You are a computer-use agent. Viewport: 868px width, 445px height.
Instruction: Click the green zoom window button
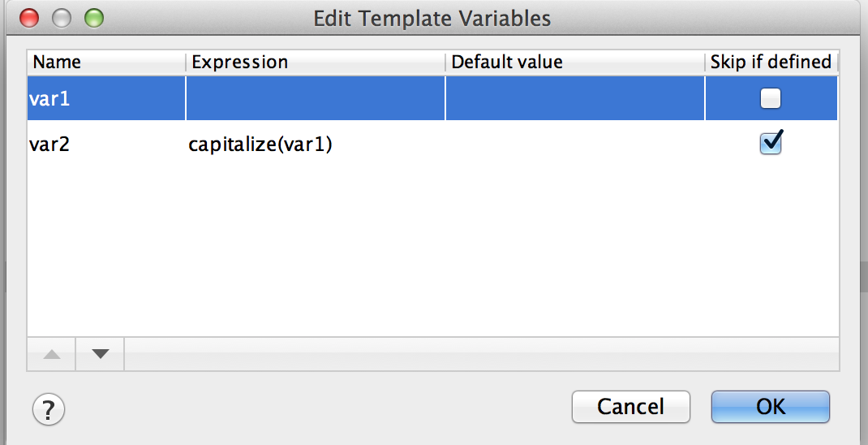pos(94,19)
